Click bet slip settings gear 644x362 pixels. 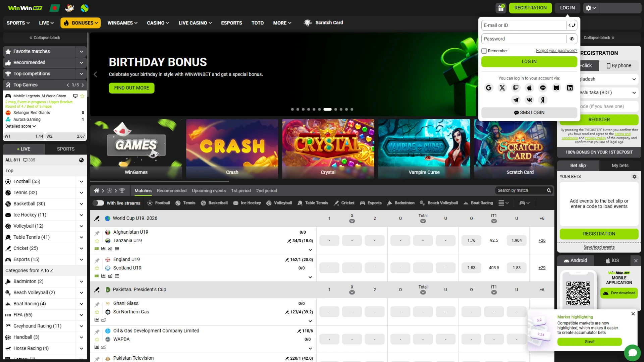tap(634, 177)
